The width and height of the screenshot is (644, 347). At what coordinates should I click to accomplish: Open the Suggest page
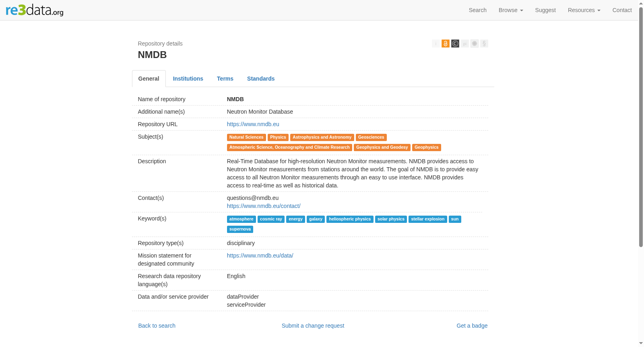click(545, 10)
